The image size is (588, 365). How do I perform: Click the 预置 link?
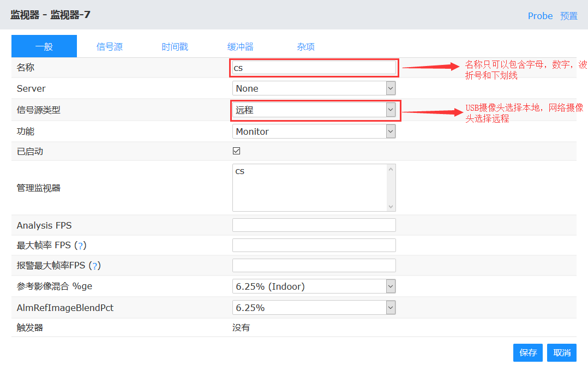[568, 16]
